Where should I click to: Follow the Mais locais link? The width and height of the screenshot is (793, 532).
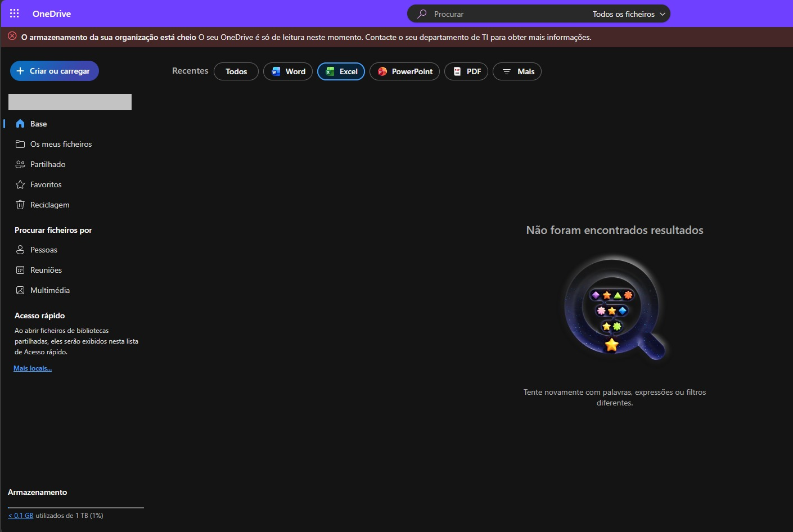click(33, 368)
